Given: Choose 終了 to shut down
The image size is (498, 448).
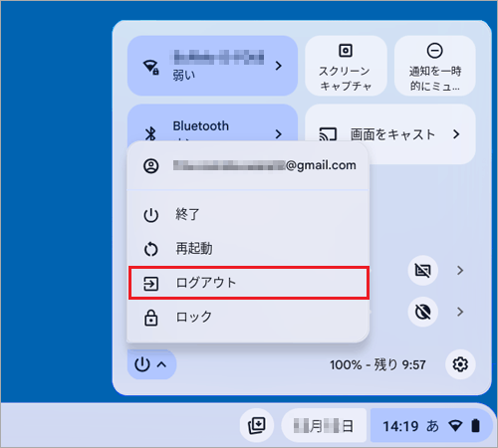Looking at the screenshot, I should tap(248, 214).
